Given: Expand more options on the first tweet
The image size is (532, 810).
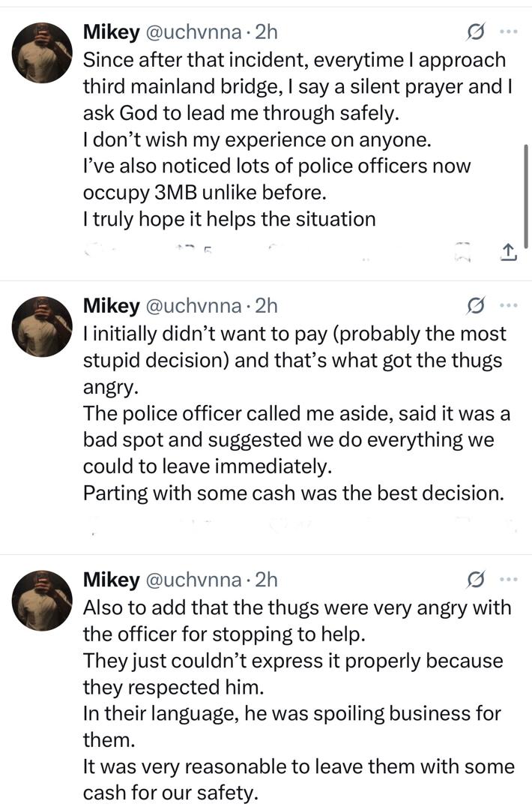Looking at the screenshot, I should pyautogui.click(x=509, y=32).
